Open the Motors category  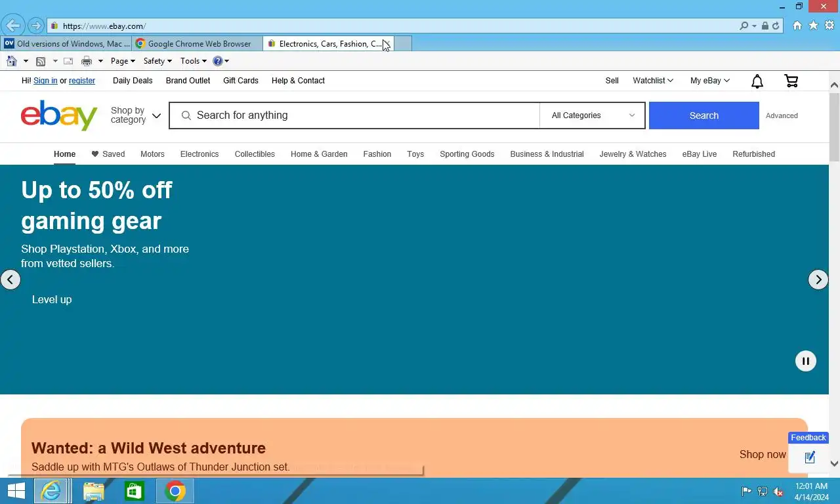tap(152, 154)
